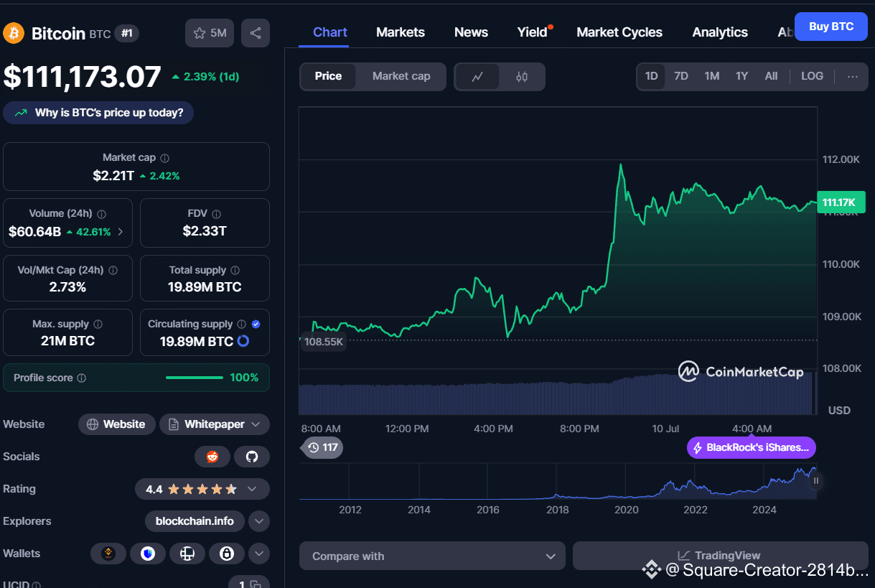Screen dimensions: 875x588
Task: Select the 1M time range
Action: point(711,76)
